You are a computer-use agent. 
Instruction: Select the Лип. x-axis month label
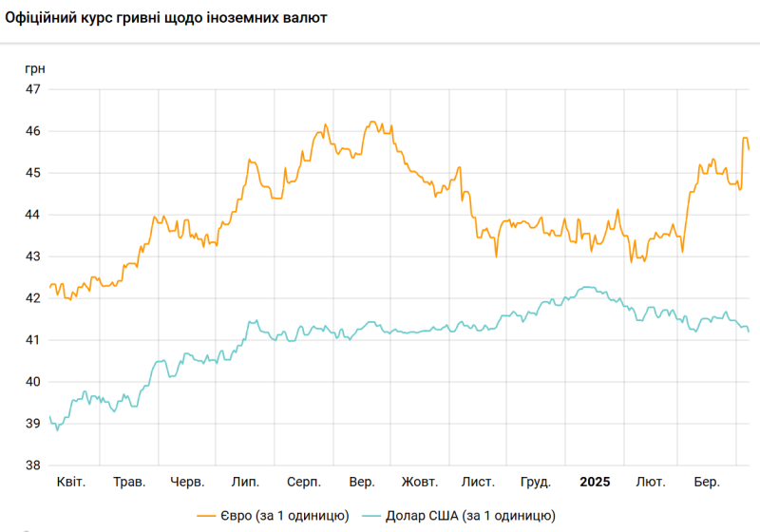(246, 482)
